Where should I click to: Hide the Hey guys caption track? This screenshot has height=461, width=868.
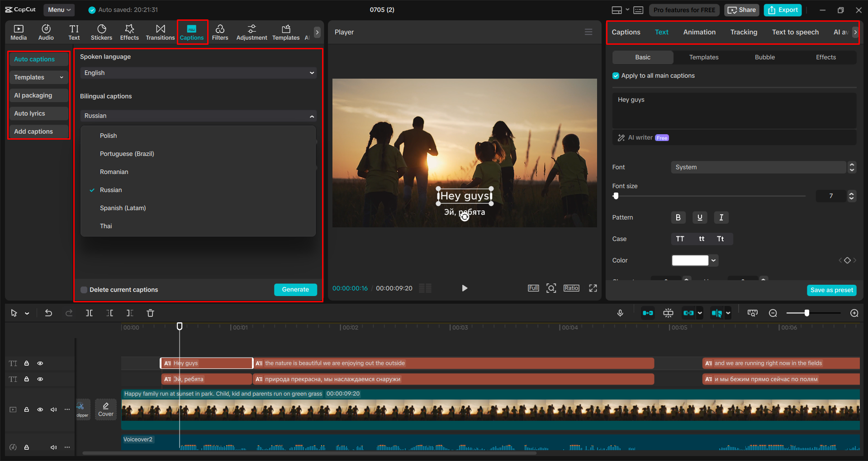[40, 363]
